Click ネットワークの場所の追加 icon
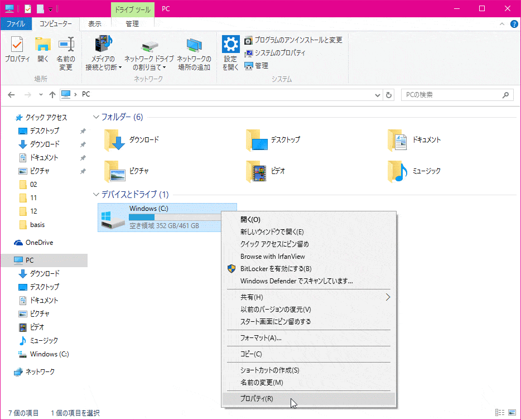Viewport: 521px width, 420px height. 194,53
